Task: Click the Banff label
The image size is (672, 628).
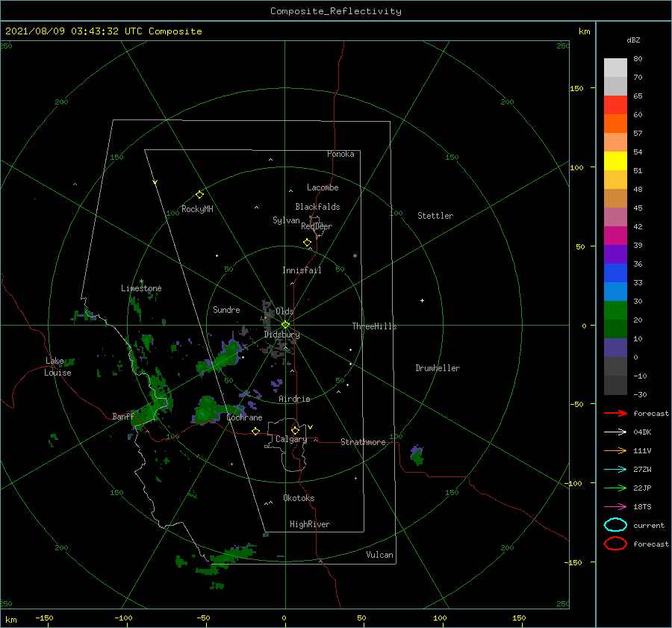Action: tap(123, 416)
